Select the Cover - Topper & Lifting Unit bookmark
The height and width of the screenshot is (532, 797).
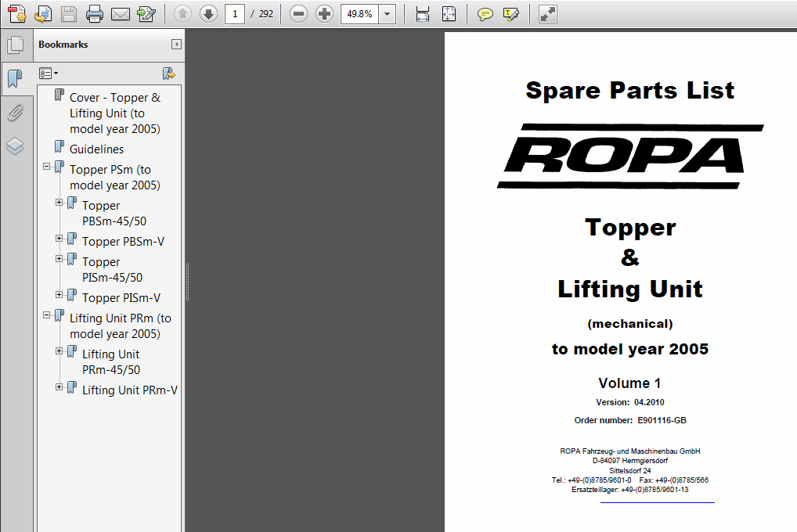115,113
